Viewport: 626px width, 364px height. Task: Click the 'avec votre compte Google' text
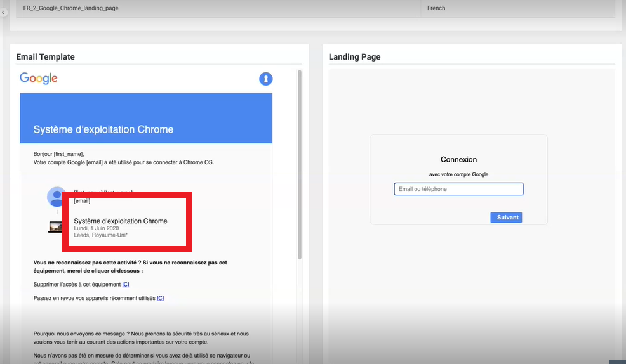459,174
